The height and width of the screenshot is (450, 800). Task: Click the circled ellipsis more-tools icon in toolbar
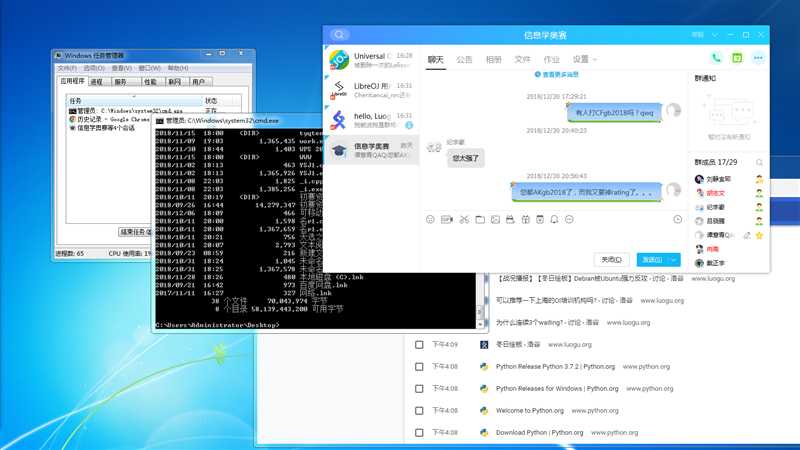tap(569, 219)
